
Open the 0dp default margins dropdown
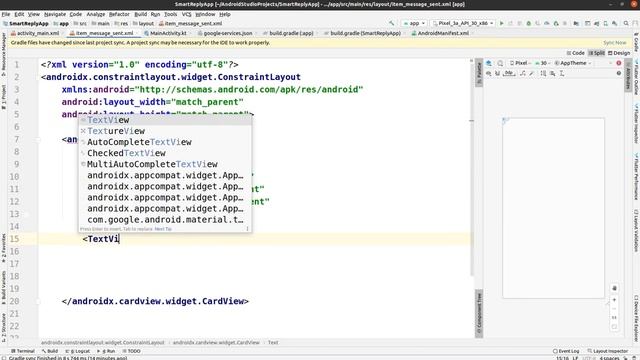click(509, 73)
